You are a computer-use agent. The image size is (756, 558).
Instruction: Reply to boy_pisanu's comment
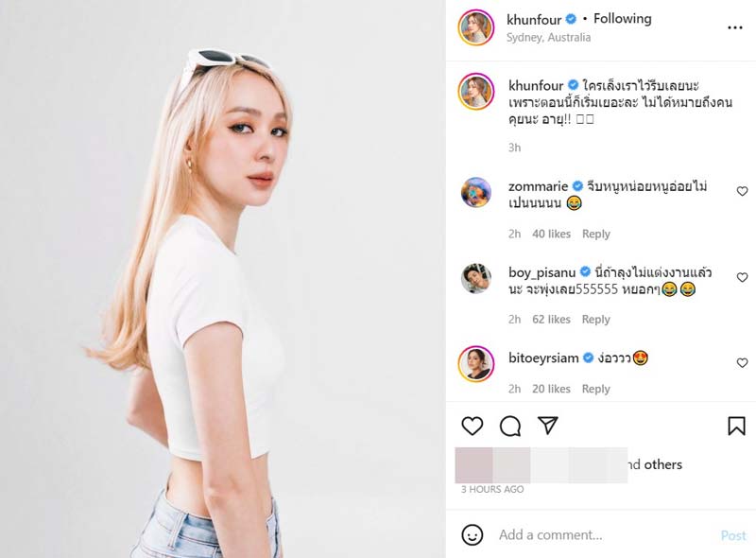(595, 320)
